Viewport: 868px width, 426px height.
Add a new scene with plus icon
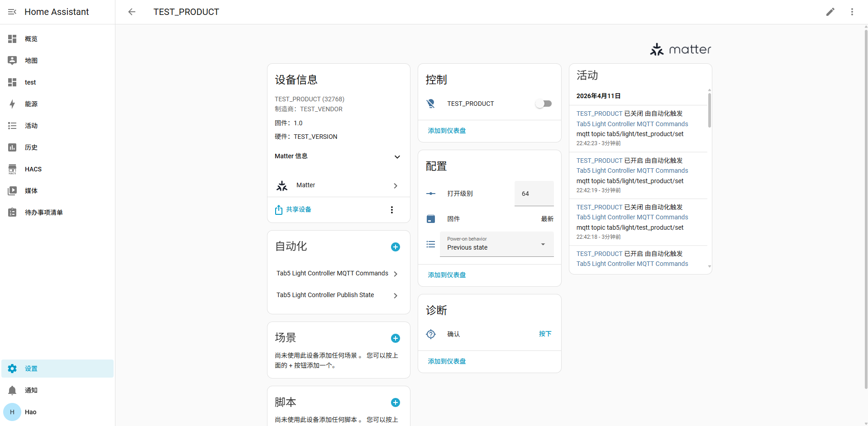click(395, 338)
